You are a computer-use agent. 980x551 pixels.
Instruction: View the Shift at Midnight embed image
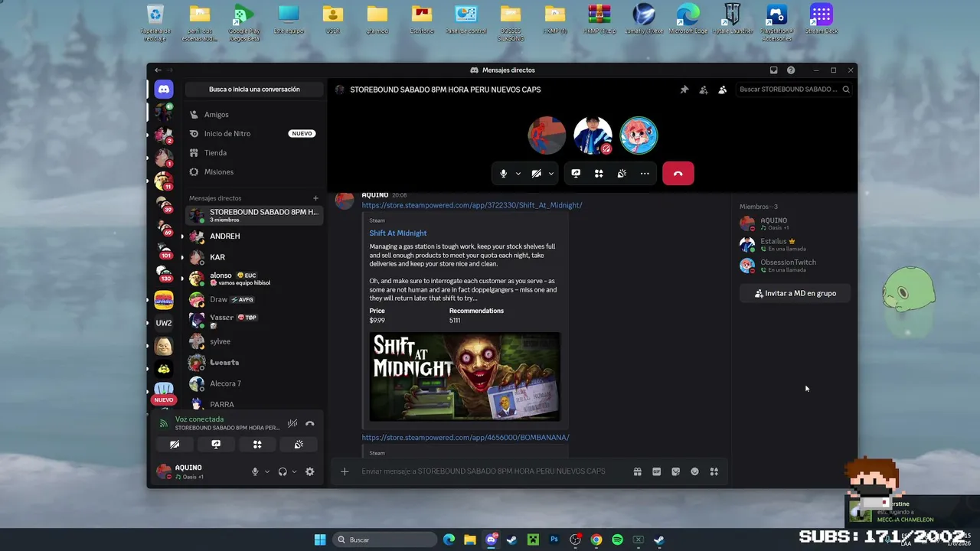coord(465,377)
